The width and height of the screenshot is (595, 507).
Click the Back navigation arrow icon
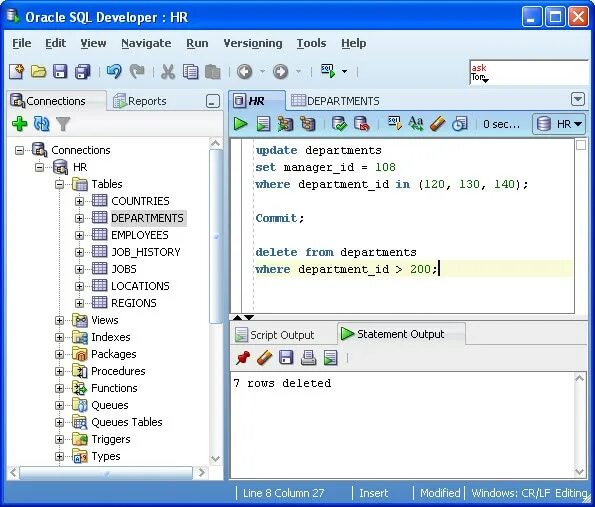[245, 71]
